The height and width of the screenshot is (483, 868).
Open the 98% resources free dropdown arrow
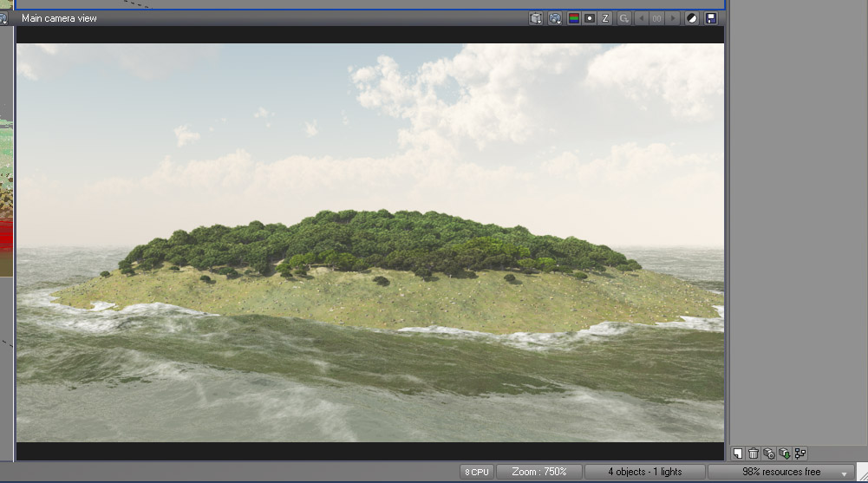click(845, 473)
